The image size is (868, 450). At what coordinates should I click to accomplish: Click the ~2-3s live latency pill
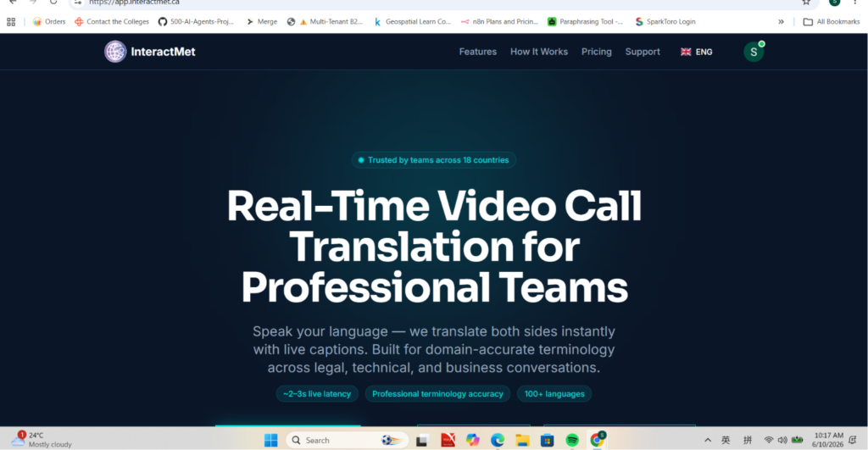[x=317, y=393]
